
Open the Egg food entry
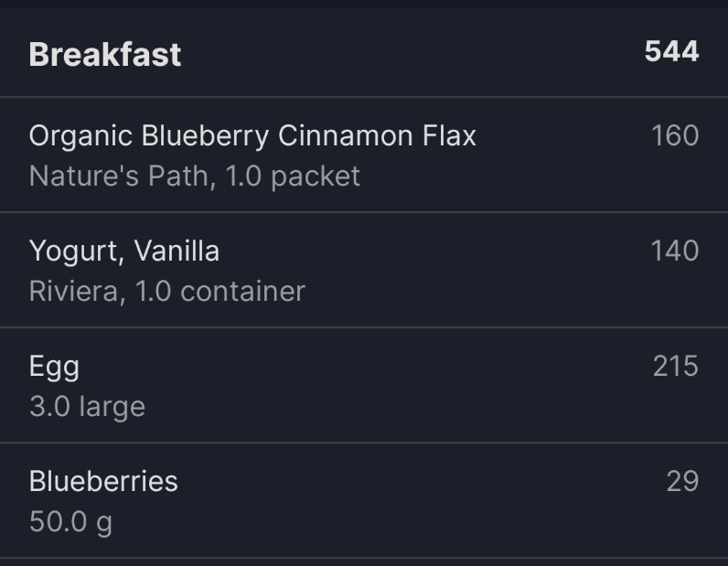pos(54,367)
